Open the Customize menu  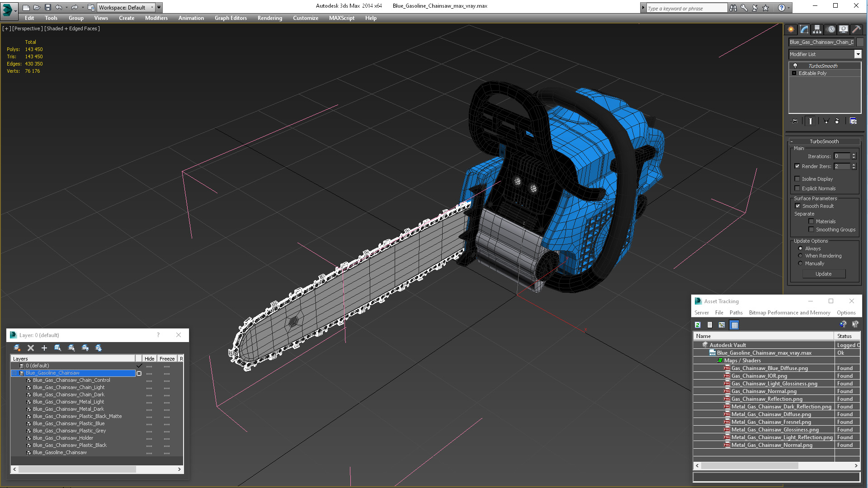click(x=306, y=18)
